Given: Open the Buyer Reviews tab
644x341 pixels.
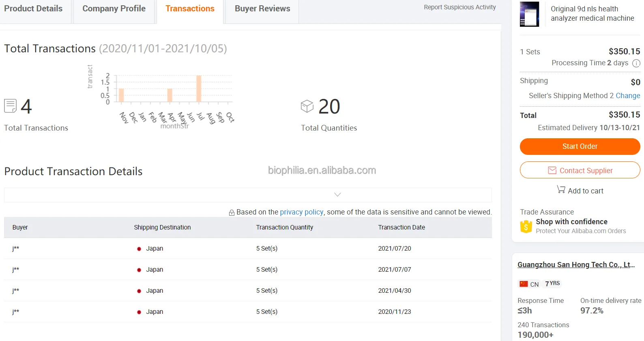Looking at the screenshot, I should tap(262, 9).
